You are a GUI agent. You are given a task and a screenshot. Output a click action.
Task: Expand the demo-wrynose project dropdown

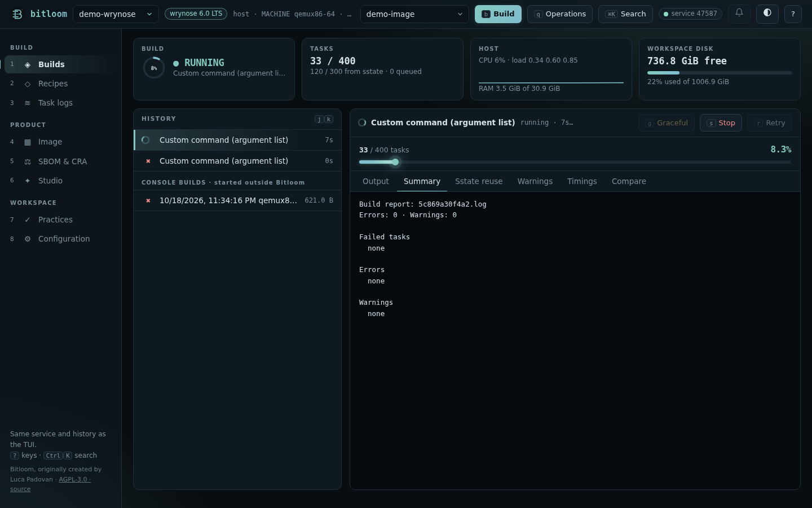(116, 14)
